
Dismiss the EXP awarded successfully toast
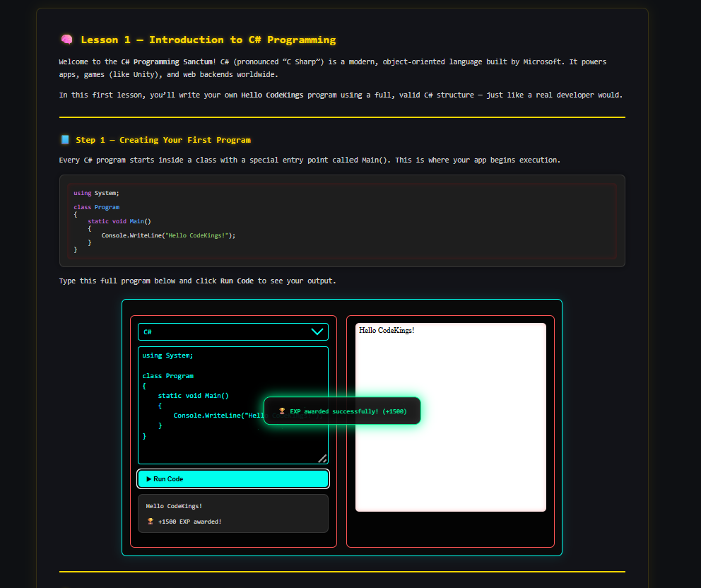coord(342,411)
